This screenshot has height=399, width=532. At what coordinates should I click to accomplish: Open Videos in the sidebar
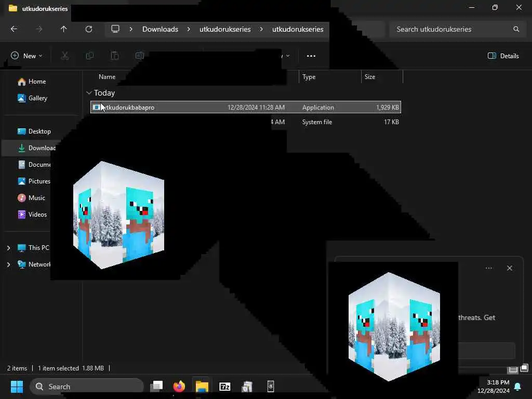tap(32, 215)
